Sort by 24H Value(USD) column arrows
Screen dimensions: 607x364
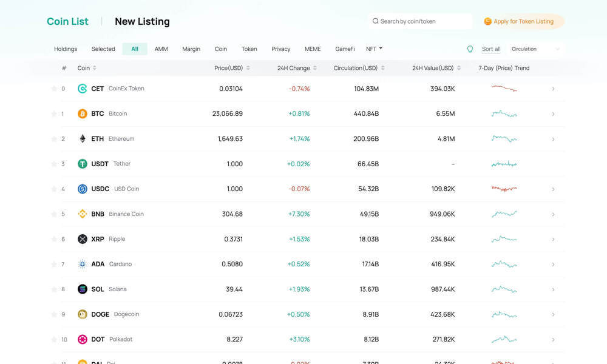459,68
